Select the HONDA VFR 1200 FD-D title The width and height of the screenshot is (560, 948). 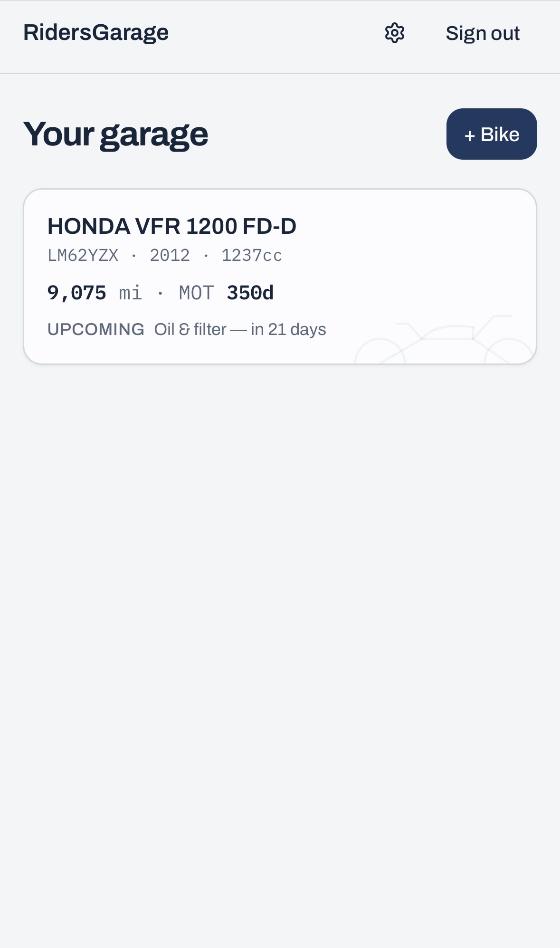pos(172,226)
